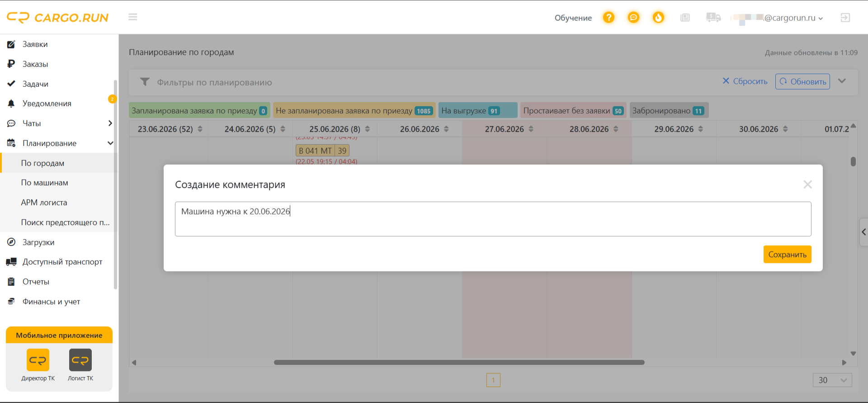Toggle На выгрузке status filter
The image size is (868, 403).
(478, 110)
